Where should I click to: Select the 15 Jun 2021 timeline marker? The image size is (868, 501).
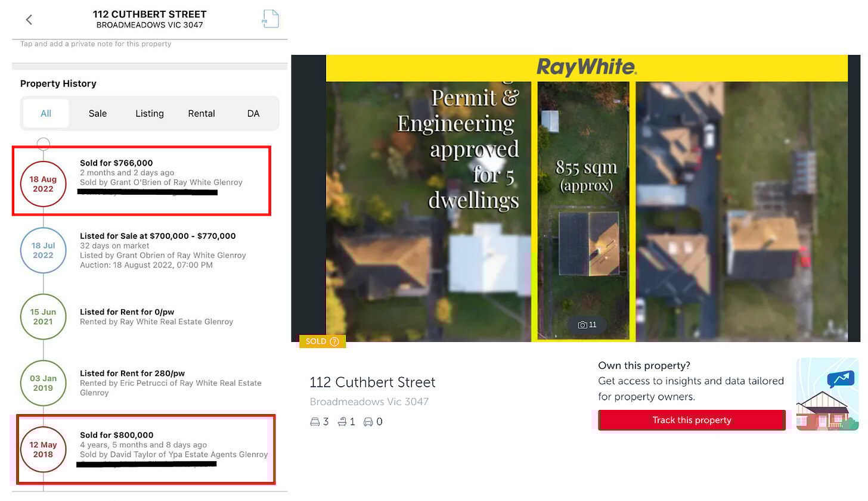[43, 317]
